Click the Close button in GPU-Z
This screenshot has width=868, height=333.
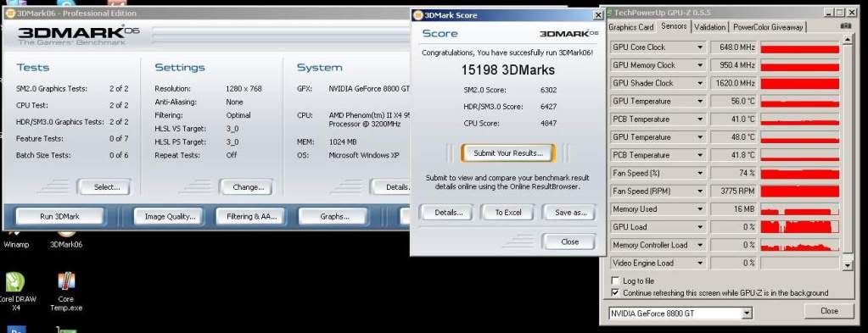[829, 311]
